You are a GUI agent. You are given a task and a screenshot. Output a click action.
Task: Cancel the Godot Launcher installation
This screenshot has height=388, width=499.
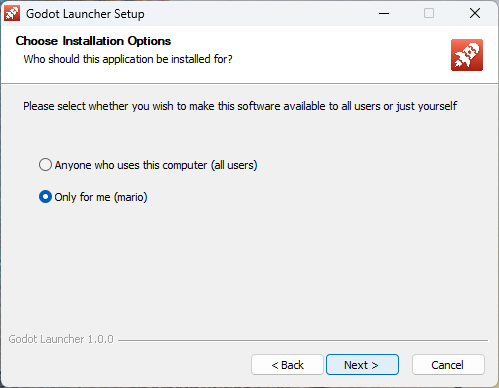pyautogui.click(x=448, y=365)
